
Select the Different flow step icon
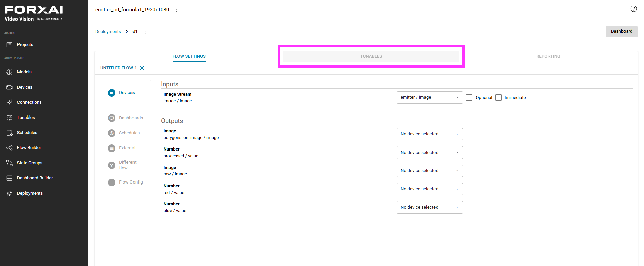click(x=112, y=165)
